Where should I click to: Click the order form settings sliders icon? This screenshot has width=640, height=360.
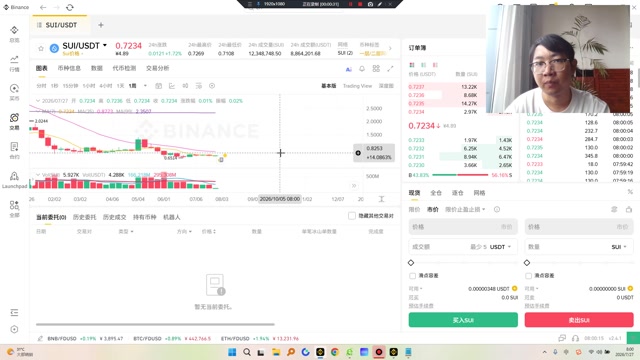(x=614, y=209)
